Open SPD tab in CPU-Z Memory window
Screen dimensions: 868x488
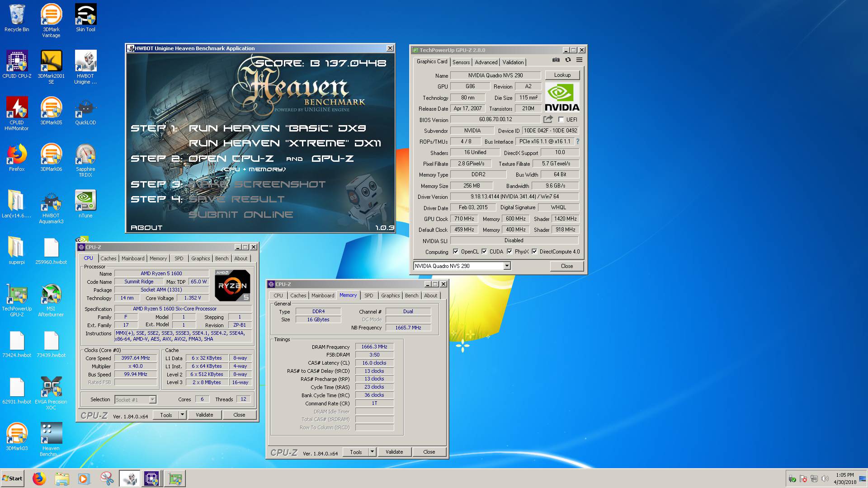(369, 296)
